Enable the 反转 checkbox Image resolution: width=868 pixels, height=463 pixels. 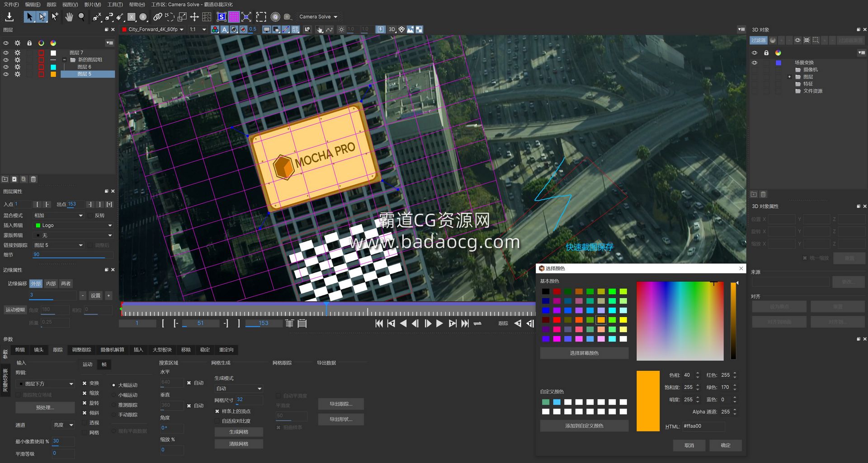pyautogui.click(x=90, y=215)
